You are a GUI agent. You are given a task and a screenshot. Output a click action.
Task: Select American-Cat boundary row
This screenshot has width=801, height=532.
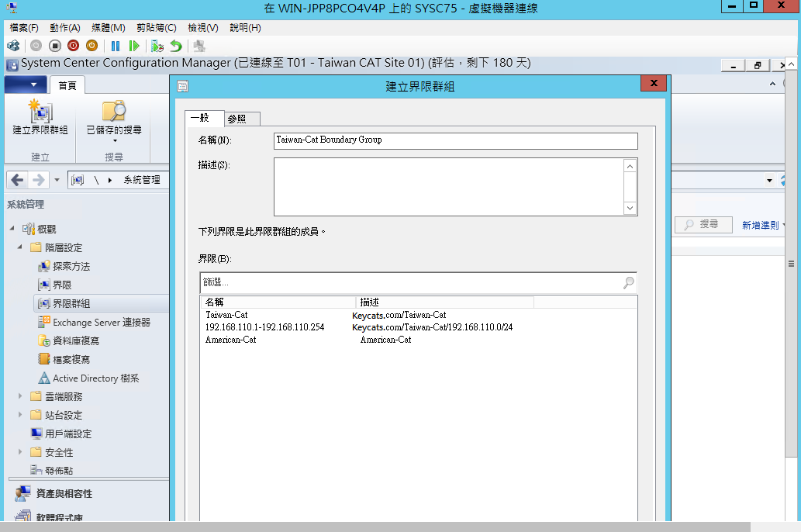[419, 340]
